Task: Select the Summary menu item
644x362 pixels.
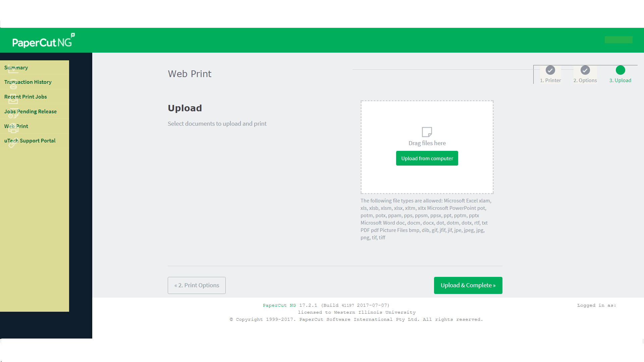Action: (x=16, y=67)
